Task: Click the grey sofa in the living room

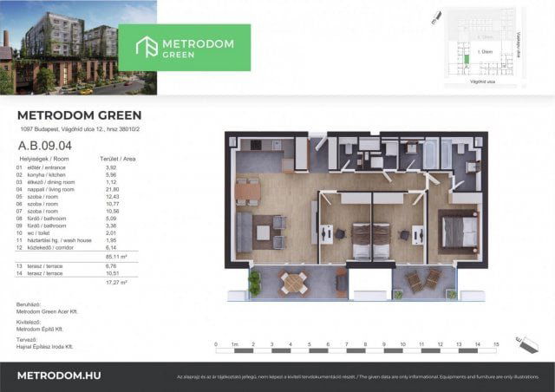Action: [245, 232]
